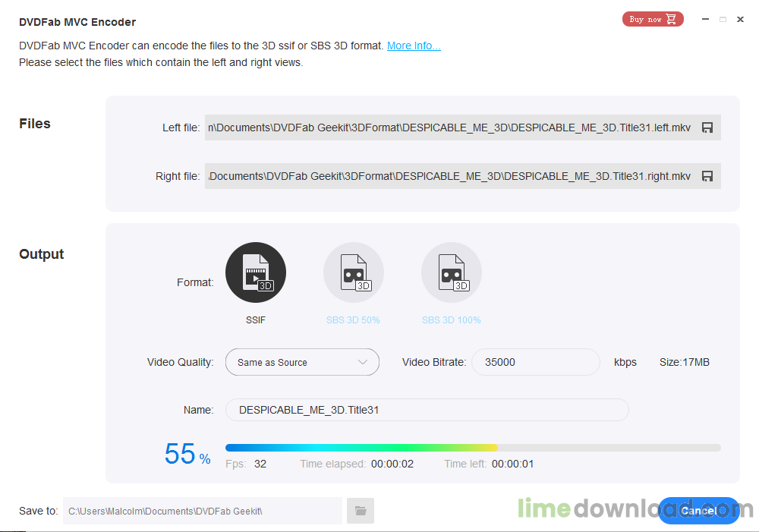Viewport: 759px width, 532px height.
Task: Click the Video Quality dropdown chevron arrow
Action: click(363, 362)
